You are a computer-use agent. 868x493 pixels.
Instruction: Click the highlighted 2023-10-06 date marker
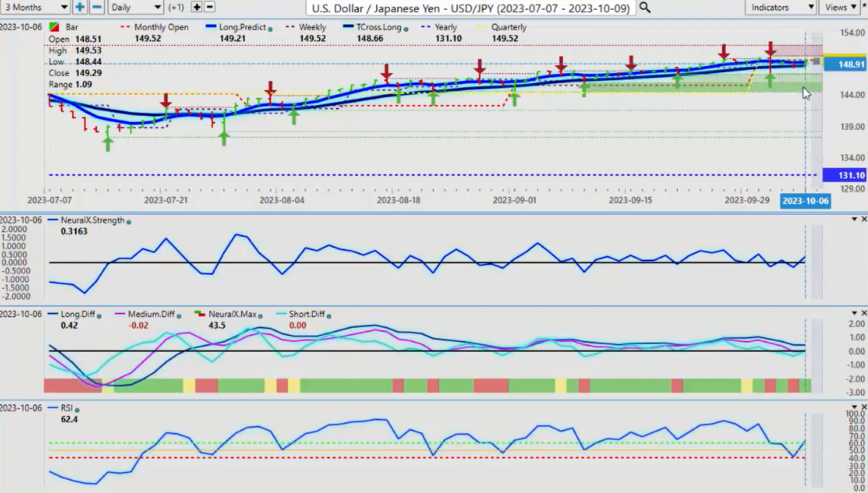pyautogui.click(x=805, y=201)
